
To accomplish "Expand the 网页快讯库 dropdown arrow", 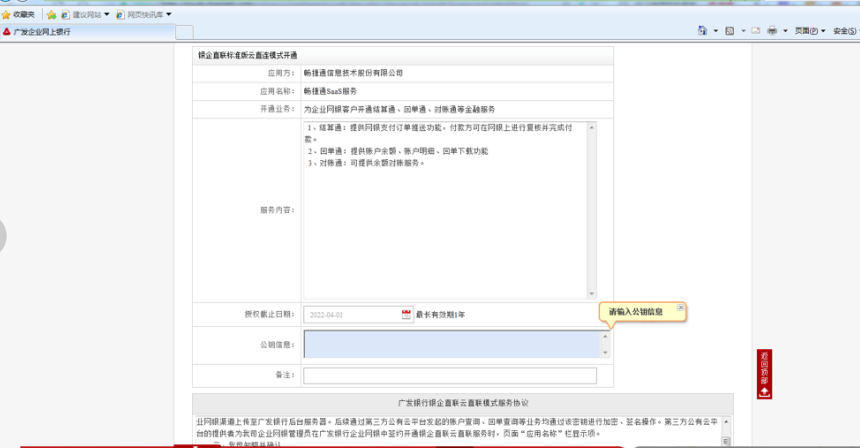I will pos(168,15).
